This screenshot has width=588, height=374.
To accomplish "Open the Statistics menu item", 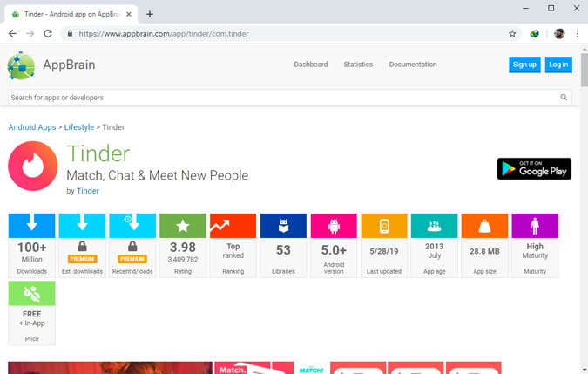I will [358, 65].
